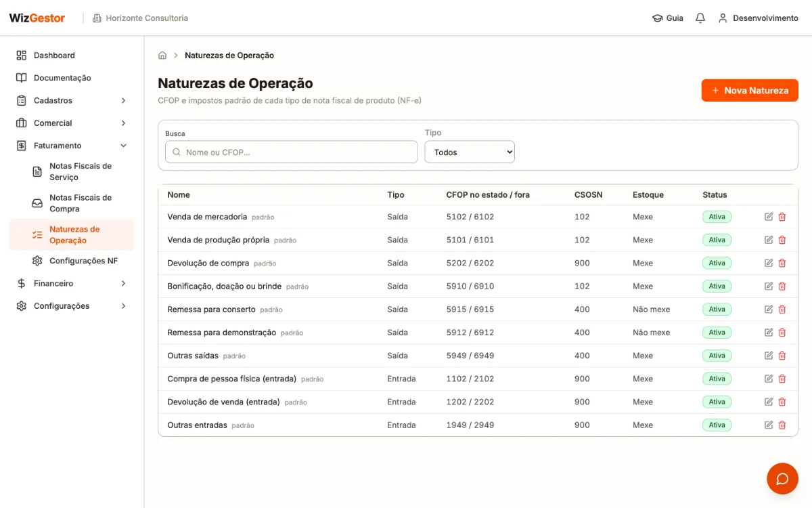The height and width of the screenshot is (508, 812).
Task: Open the chat support bubble
Action: point(782,479)
